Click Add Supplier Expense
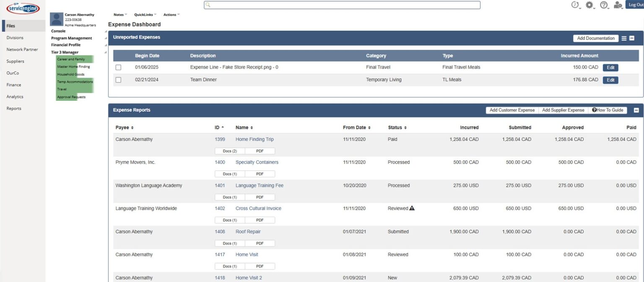Image resolution: width=644 pixels, height=282 pixels. pos(563,110)
